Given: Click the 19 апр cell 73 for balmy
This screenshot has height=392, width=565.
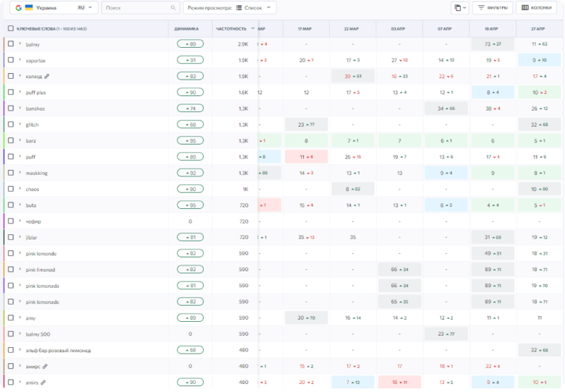Looking at the screenshot, I should pos(493,44).
